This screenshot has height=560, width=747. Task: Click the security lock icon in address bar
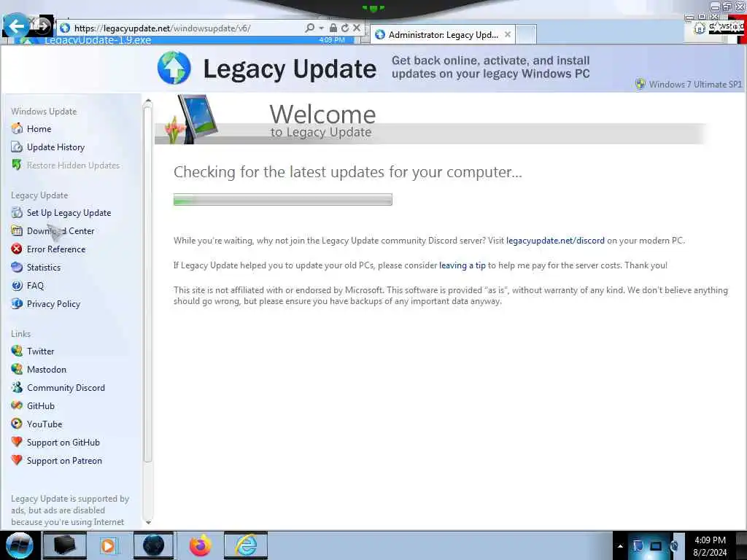pyautogui.click(x=333, y=28)
